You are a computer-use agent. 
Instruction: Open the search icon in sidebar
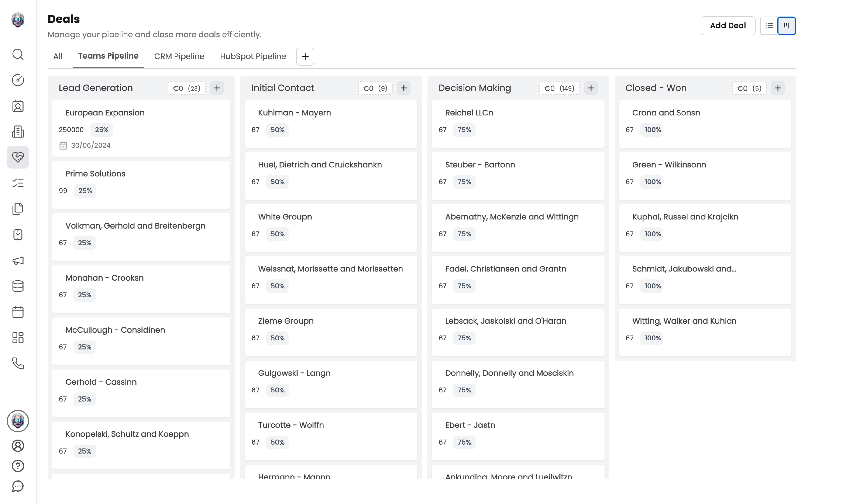point(18,54)
